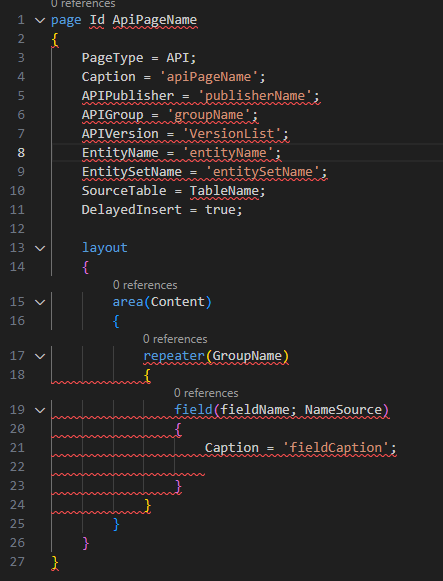Click the 'page' keyword on line 1
Viewport: 443px width, 581px height.
[x=66, y=20]
